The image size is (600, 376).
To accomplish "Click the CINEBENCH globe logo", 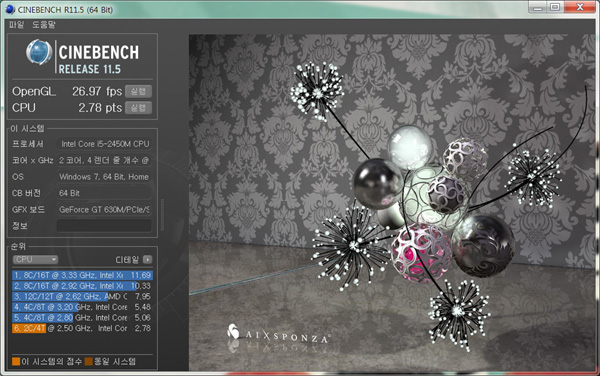I will [39, 52].
